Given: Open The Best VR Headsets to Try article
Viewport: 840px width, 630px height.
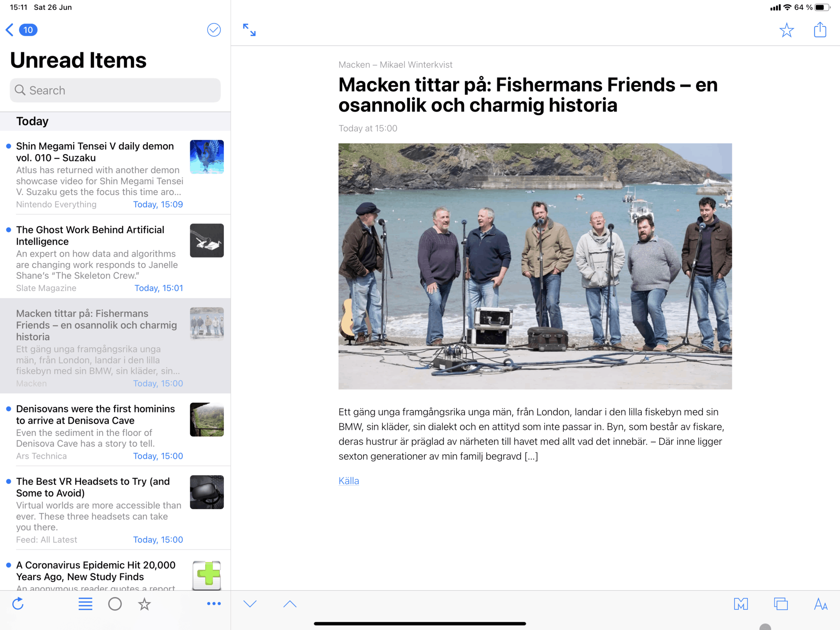Looking at the screenshot, I should (115, 508).
